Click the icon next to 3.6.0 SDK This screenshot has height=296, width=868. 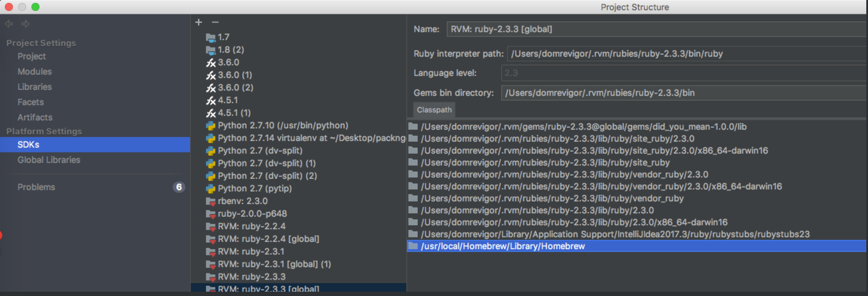[211, 63]
